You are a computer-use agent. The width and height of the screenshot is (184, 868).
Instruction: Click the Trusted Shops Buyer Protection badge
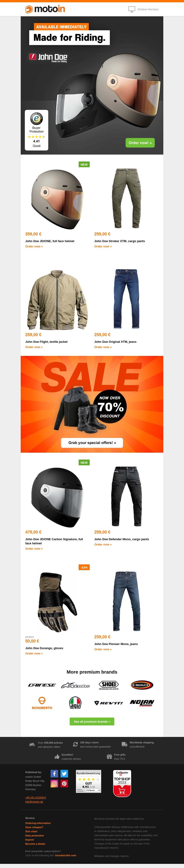[x=36, y=130]
